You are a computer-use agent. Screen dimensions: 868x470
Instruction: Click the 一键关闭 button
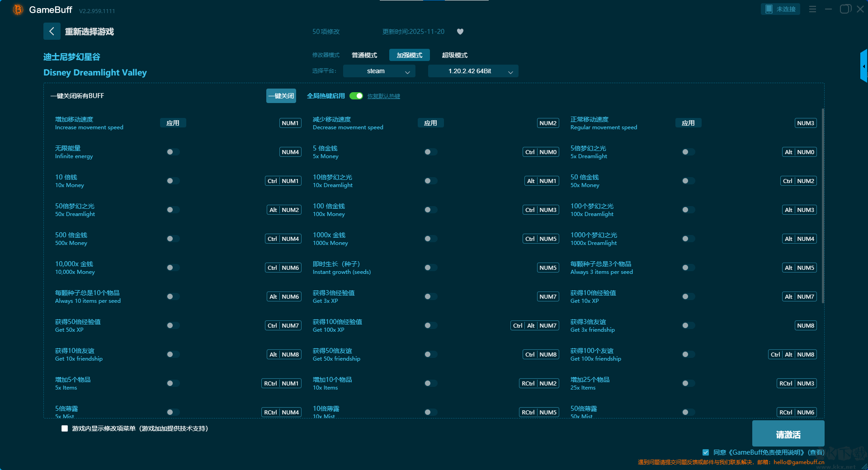[281, 96]
